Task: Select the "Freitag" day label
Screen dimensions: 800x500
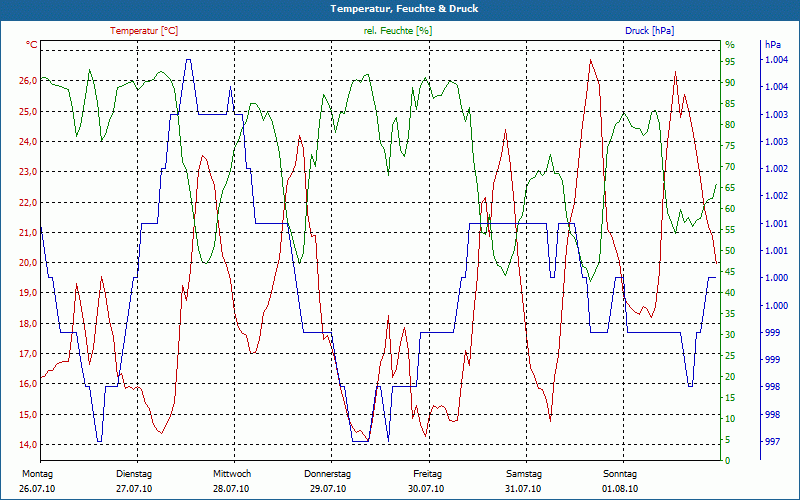Action: click(428, 474)
